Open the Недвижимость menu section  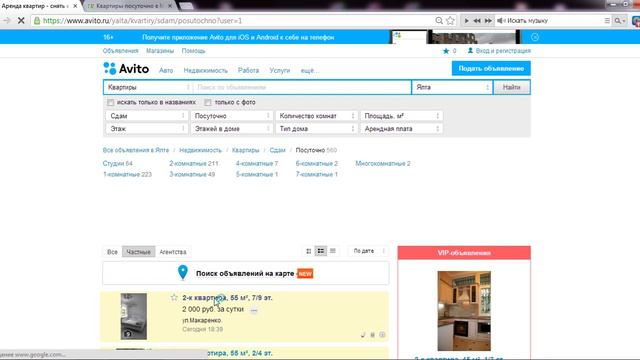pyautogui.click(x=205, y=71)
